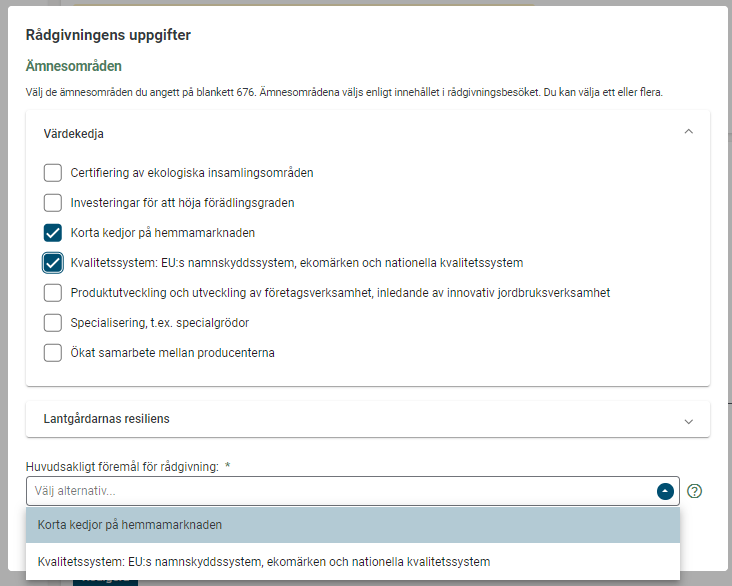Collapse the Värdekedja panel chevron
Screen dimensions: 732x586
[688, 132]
